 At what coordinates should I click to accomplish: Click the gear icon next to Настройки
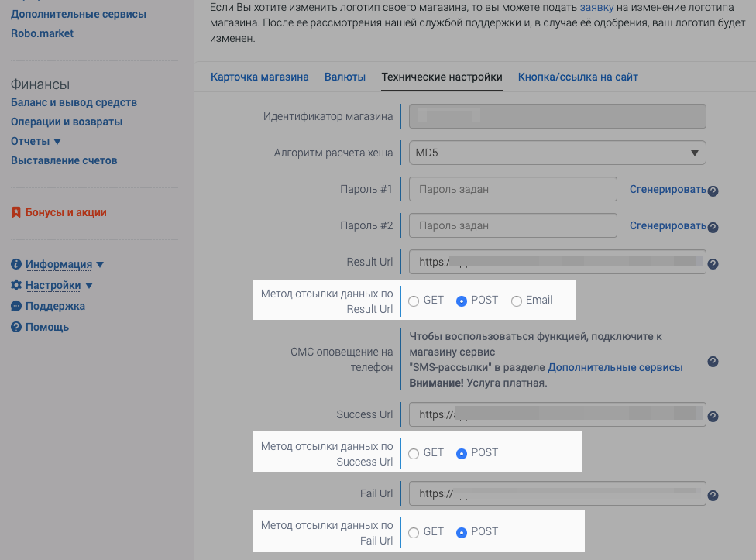(16, 285)
